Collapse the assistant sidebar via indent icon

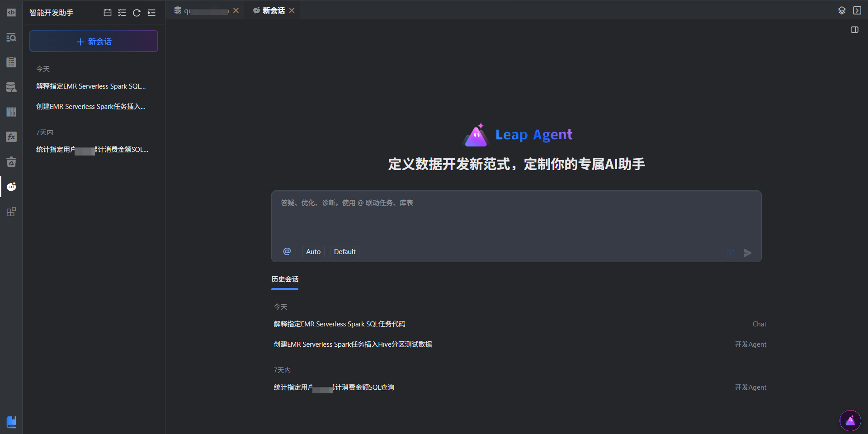[x=151, y=13]
